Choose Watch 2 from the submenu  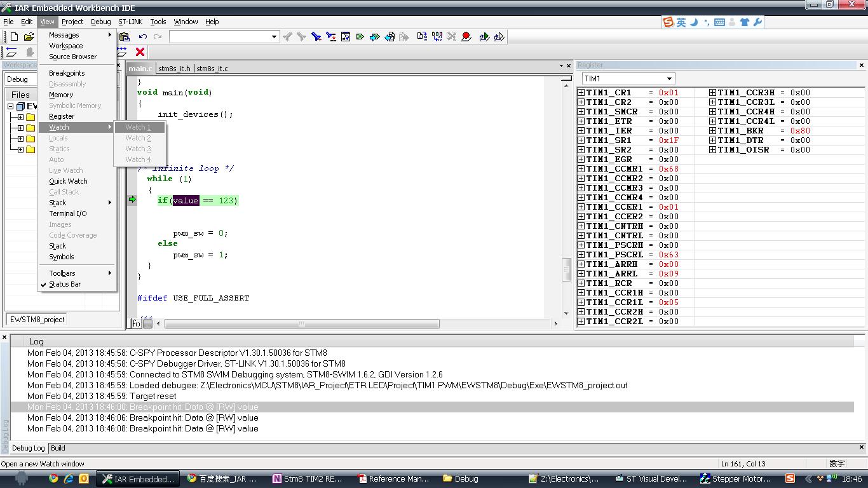139,138
